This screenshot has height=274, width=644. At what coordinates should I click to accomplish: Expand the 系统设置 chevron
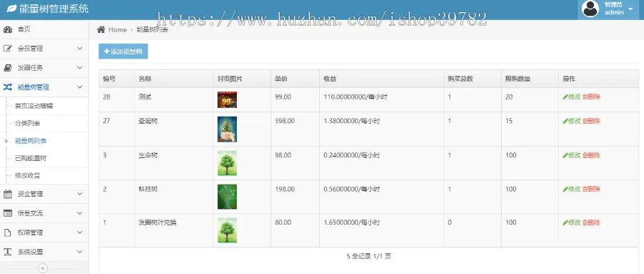click(x=79, y=252)
